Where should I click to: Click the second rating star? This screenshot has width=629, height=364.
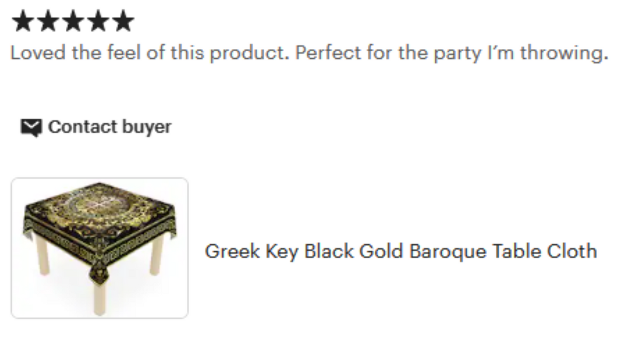48,21
